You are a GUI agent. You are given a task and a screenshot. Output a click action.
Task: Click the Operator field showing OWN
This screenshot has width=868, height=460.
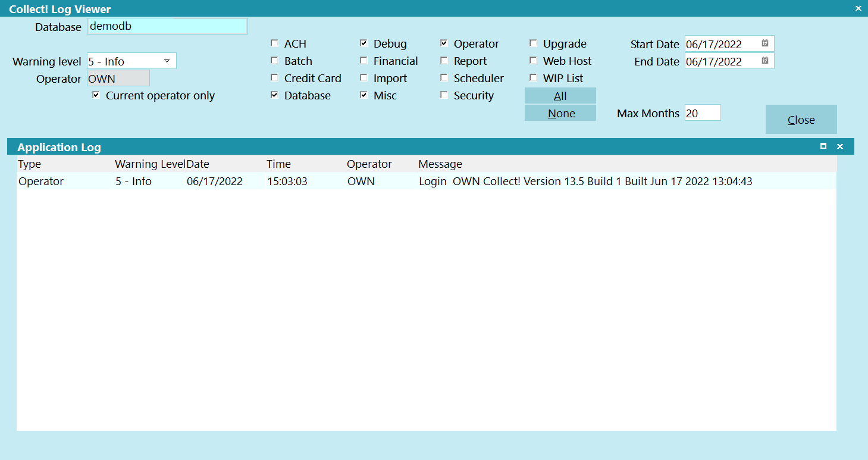click(x=118, y=79)
